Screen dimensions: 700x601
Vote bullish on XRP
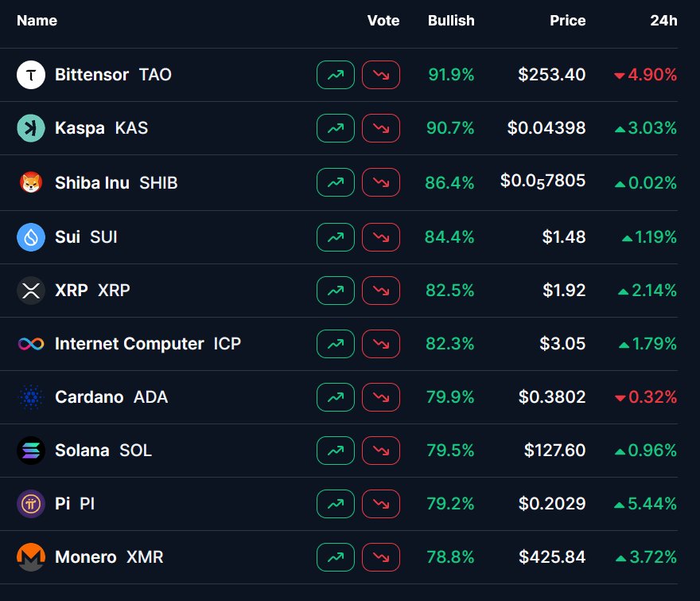pos(336,291)
